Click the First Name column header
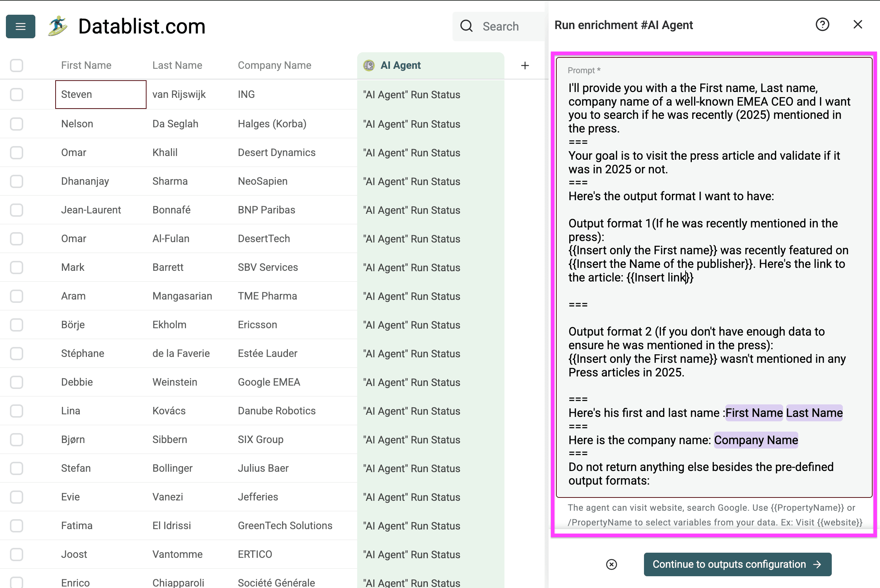 click(x=86, y=65)
